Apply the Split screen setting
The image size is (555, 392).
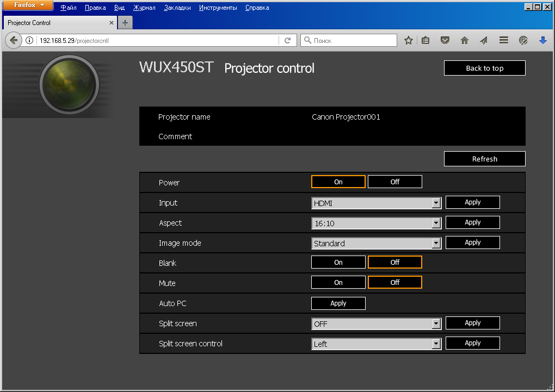472,322
